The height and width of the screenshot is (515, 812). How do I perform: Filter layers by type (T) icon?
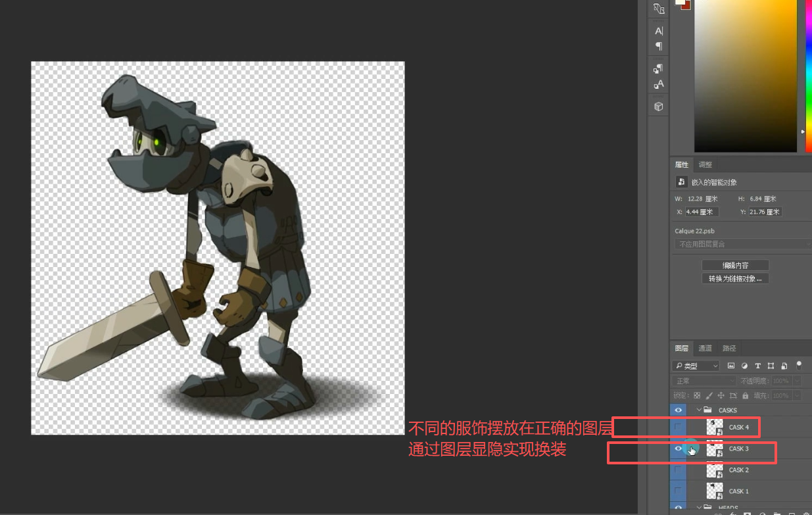[757, 366]
